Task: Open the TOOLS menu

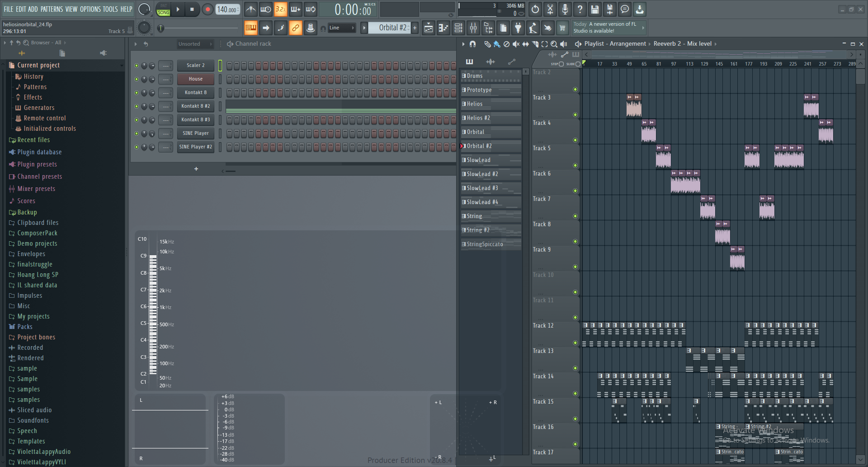Action: pyautogui.click(x=110, y=9)
